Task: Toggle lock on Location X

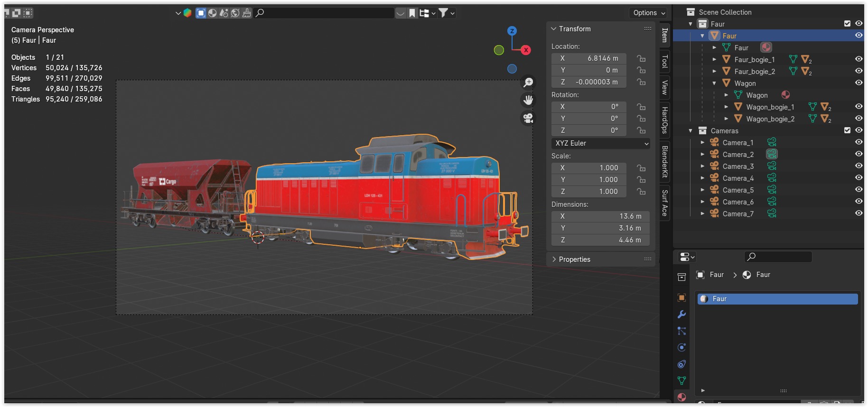Action: (641, 58)
